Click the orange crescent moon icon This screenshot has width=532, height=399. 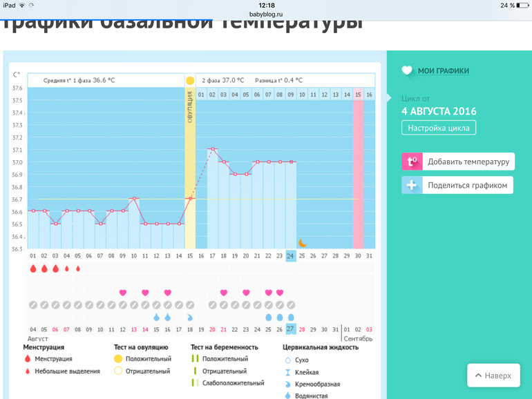point(302,243)
